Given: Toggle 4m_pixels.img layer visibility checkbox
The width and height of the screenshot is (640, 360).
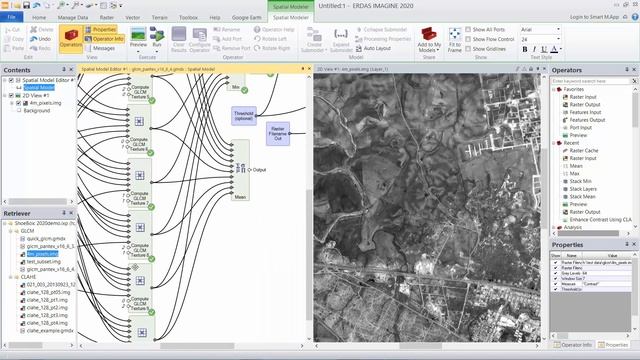Looking at the screenshot, I should coord(18,103).
